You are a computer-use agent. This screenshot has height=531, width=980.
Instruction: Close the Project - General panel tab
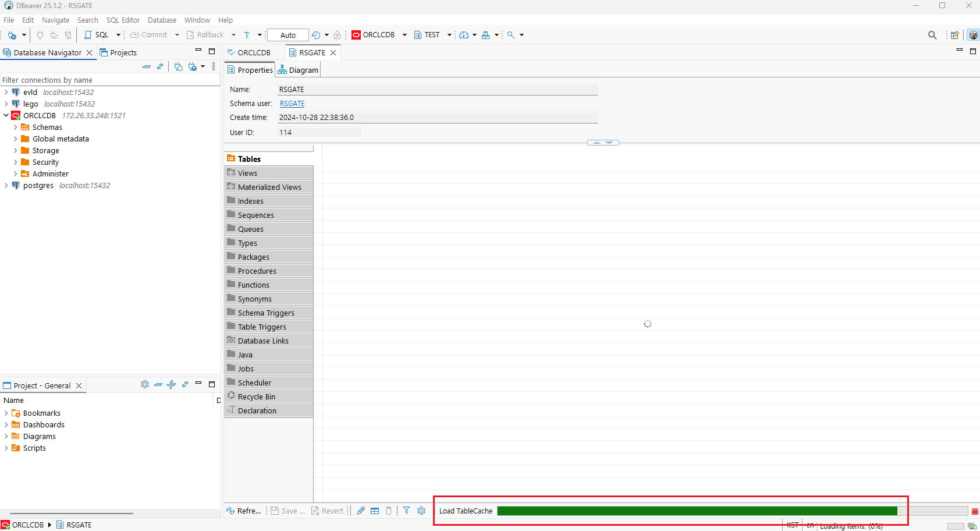point(79,385)
